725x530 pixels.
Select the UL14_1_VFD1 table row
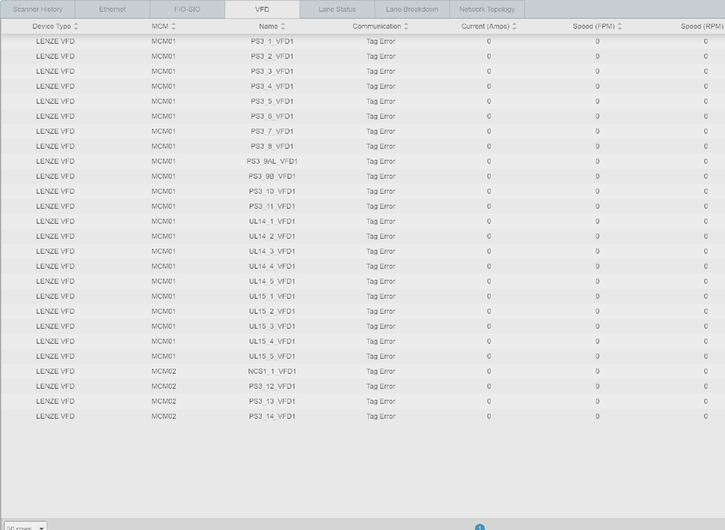(x=271, y=221)
